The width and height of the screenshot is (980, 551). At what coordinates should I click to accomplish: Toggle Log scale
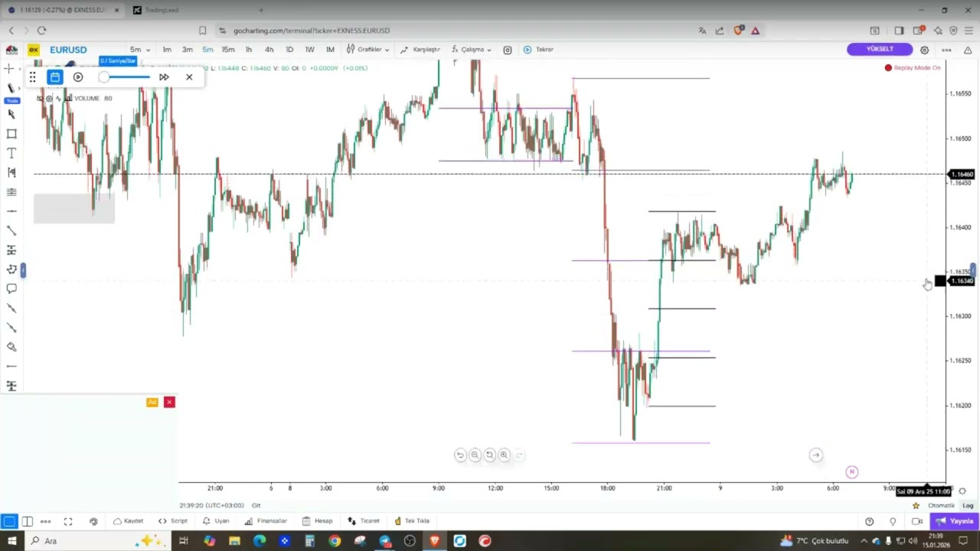tap(968, 505)
